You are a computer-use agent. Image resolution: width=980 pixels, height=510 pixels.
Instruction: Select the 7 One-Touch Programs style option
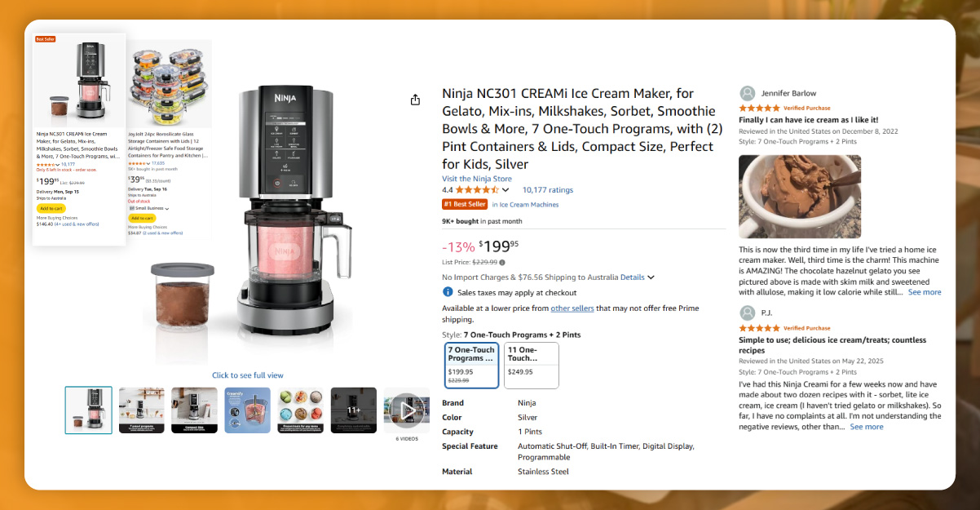click(472, 364)
